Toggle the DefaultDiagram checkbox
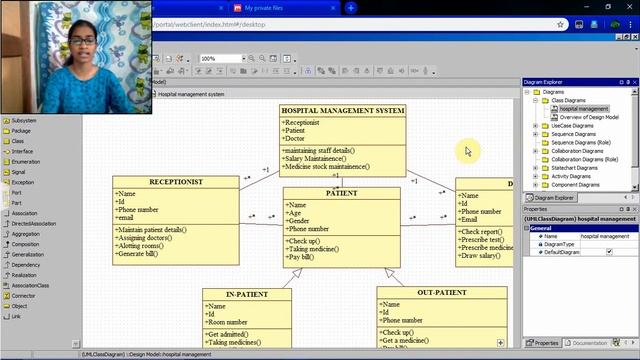The width and height of the screenshot is (640, 360). [609, 252]
